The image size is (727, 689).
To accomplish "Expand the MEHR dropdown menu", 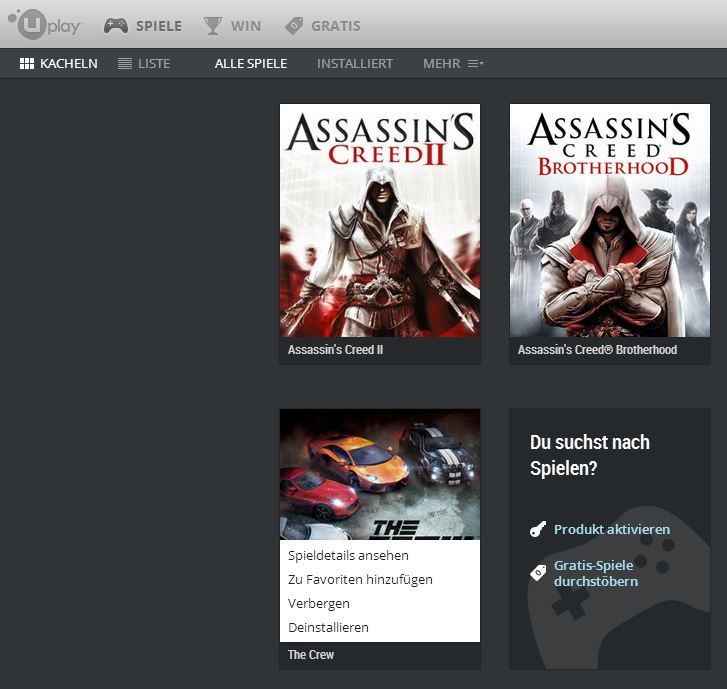I will [x=453, y=64].
